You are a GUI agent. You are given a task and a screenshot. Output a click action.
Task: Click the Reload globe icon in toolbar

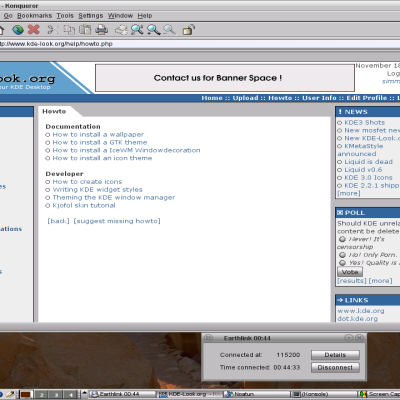[x=18, y=30]
